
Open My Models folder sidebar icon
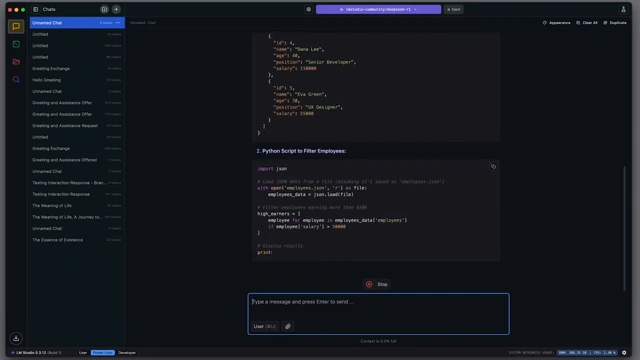pyautogui.click(x=16, y=62)
